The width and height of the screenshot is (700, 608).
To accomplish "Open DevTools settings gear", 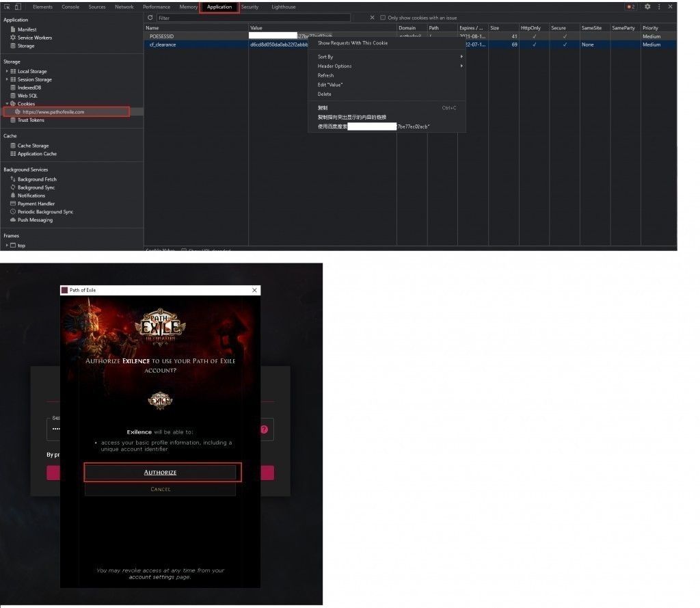I will point(647,7).
